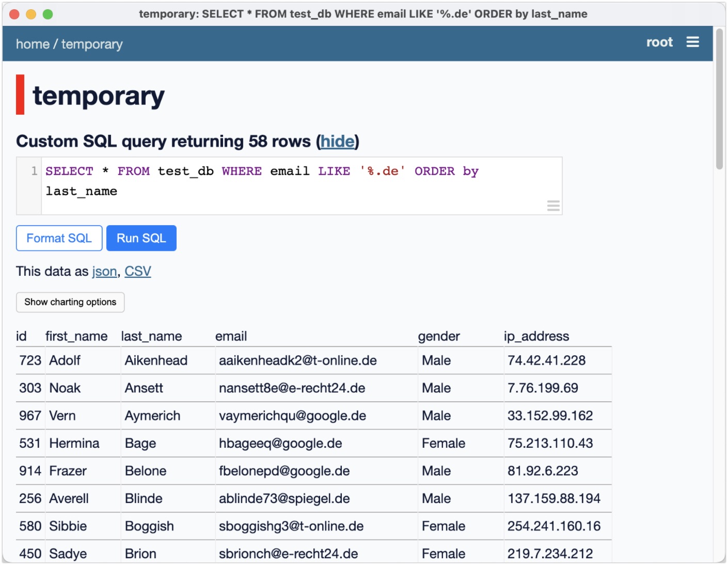Screen dimensions: 728x565
Task: Select first name Adolf cell
Action: [x=83, y=360]
